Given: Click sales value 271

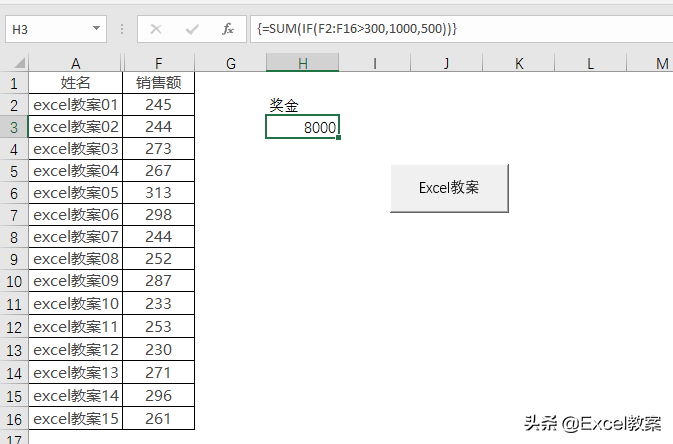Looking at the screenshot, I should [159, 373].
